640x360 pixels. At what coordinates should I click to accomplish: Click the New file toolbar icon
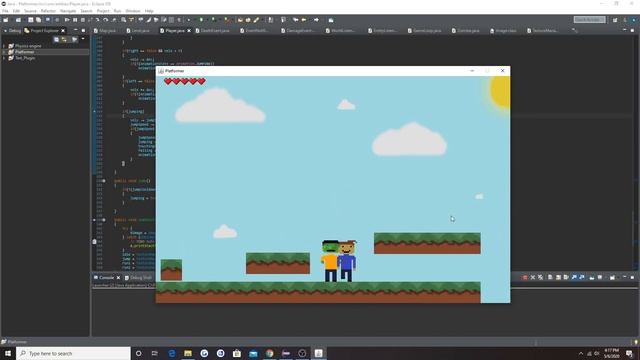click(6, 20)
